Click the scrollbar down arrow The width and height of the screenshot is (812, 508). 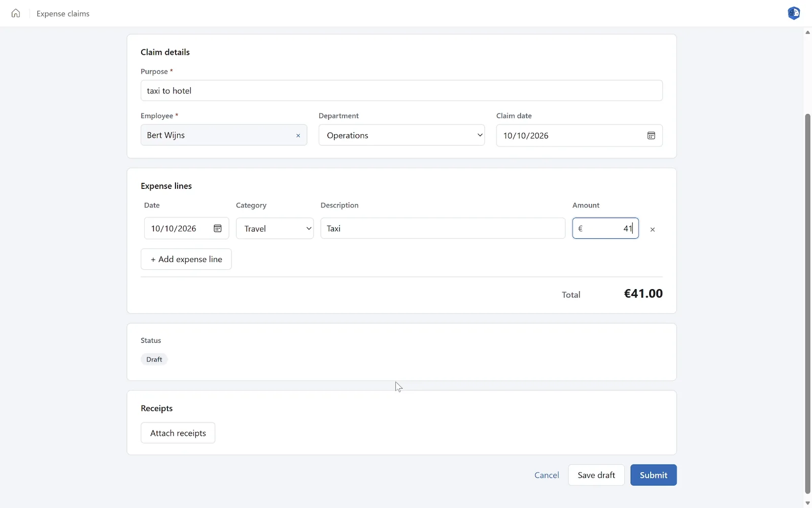807,503
